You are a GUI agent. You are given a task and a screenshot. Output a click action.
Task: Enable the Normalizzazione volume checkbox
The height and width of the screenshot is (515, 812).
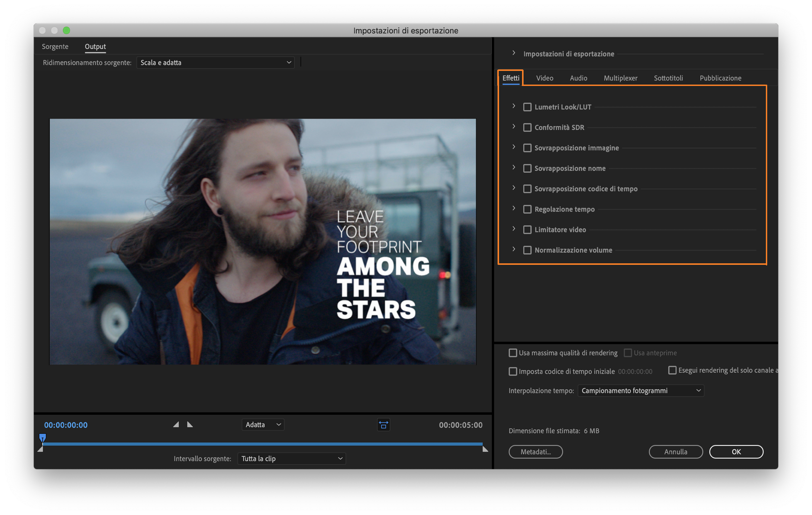point(527,250)
